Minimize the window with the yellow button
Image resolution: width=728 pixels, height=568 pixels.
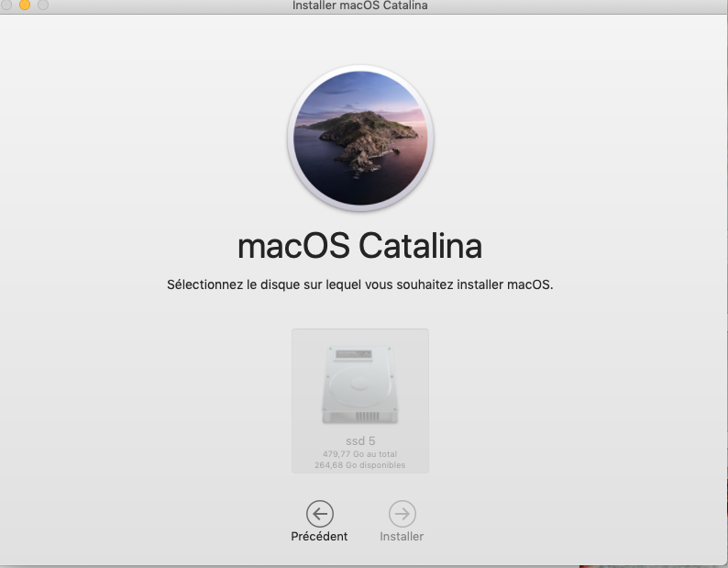tap(25, 5)
